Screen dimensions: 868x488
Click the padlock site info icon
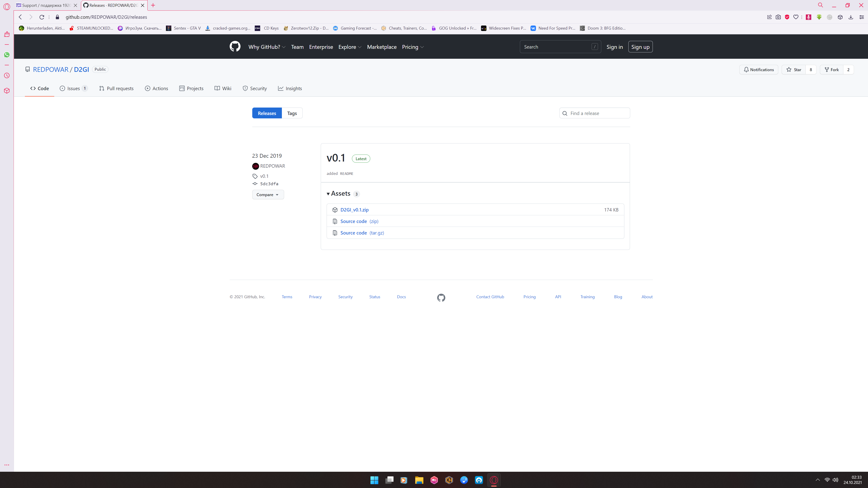57,17
